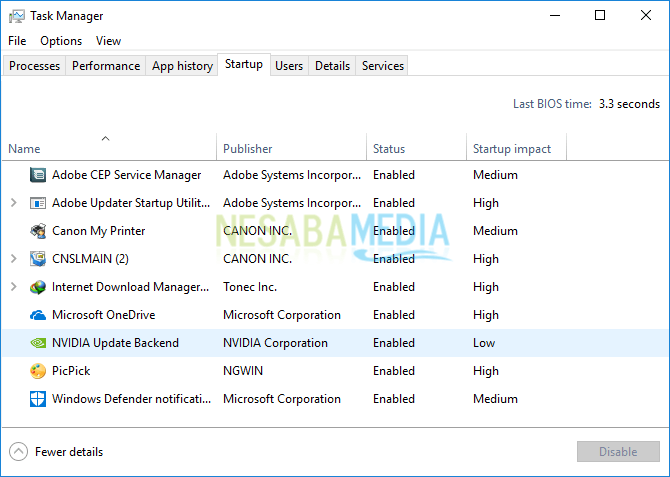Click the NVIDIA Update Backend icon

tap(38, 343)
